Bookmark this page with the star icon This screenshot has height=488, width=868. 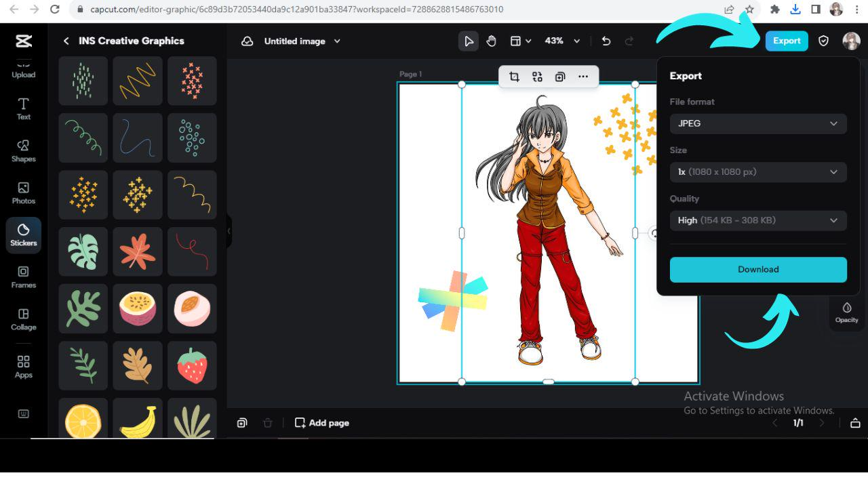(x=749, y=9)
